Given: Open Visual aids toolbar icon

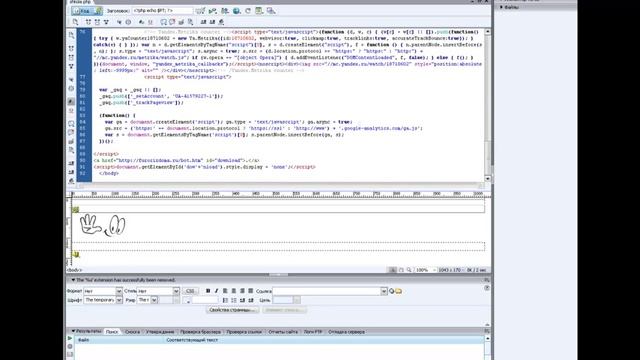Looking at the screenshot, I should click(x=271, y=11).
